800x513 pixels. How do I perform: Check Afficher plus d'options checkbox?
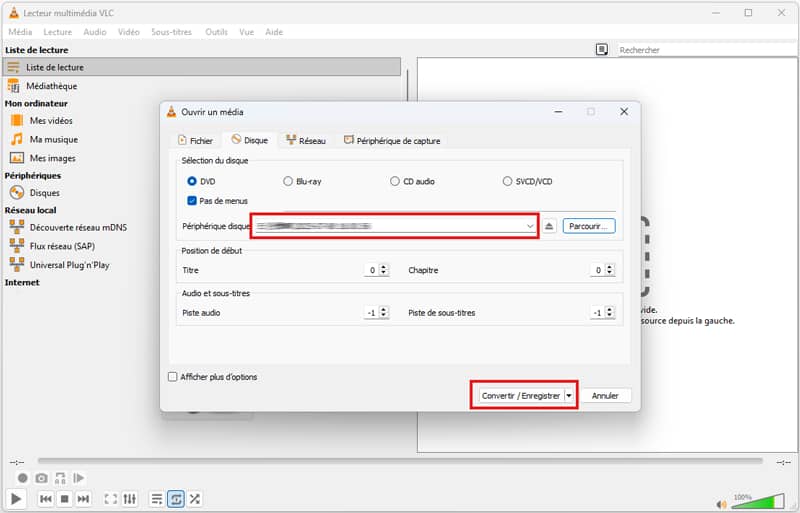(172, 377)
